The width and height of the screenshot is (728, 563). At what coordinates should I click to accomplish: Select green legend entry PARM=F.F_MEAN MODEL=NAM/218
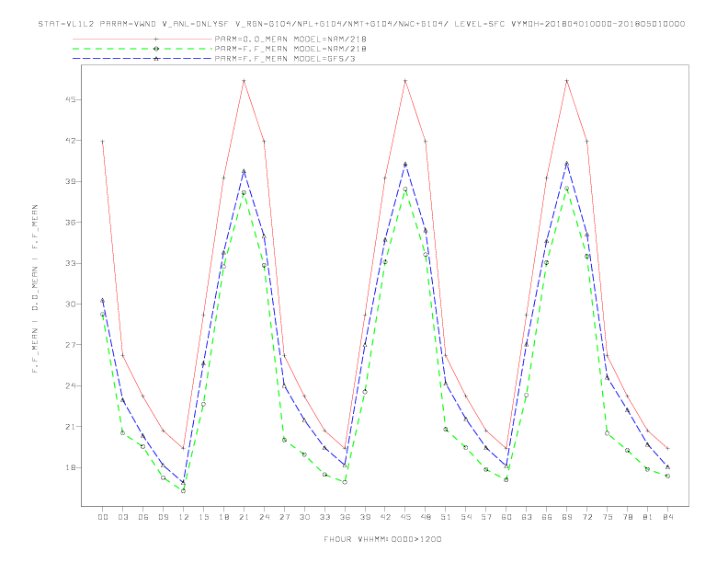tap(290, 49)
